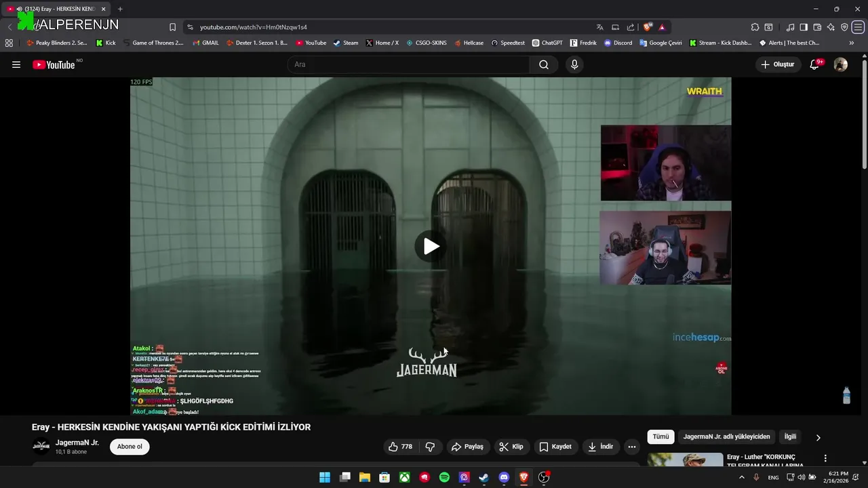This screenshot has height=488, width=868.
Task: Open the ENG language switcher
Action: pos(773,477)
